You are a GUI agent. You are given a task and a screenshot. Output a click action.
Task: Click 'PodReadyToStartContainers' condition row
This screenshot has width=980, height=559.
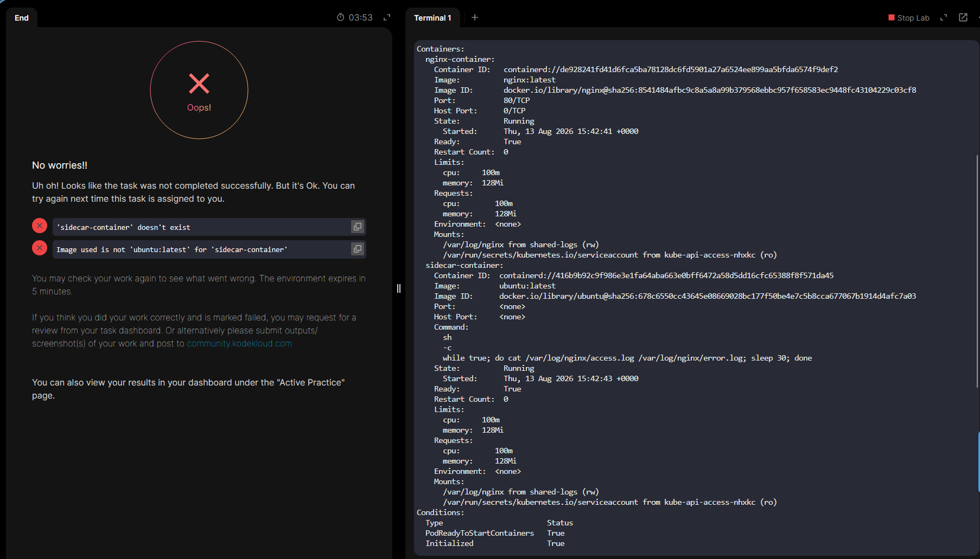coord(495,533)
